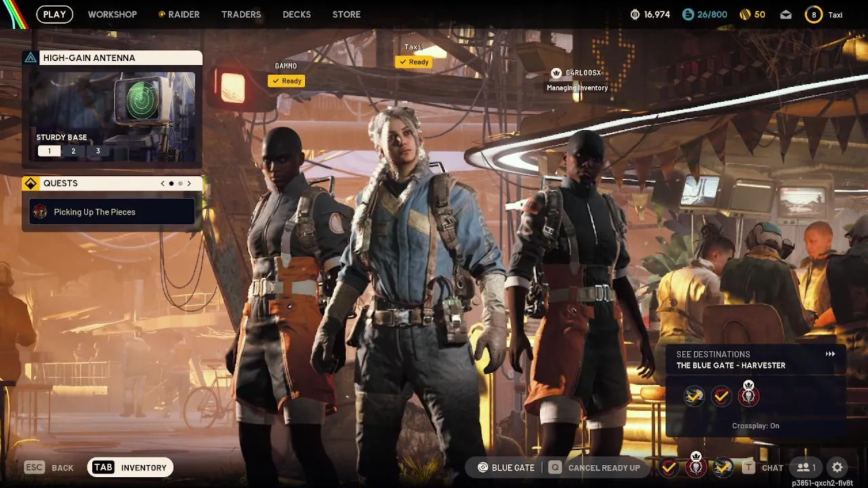Open the Chat with T key
The image size is (868, 488).
(x=762, y=467)
